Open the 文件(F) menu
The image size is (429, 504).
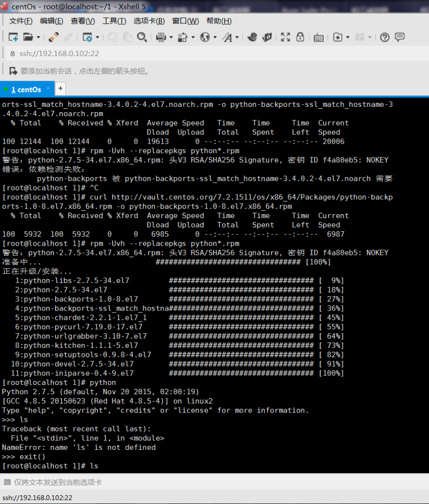click(21, 21)
